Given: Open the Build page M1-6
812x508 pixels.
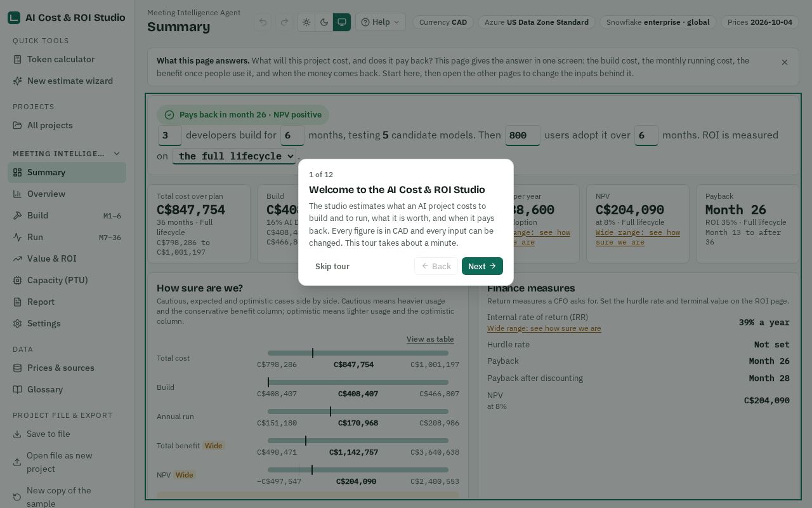Looking at the screenshot, I should (x=67, y=215).
